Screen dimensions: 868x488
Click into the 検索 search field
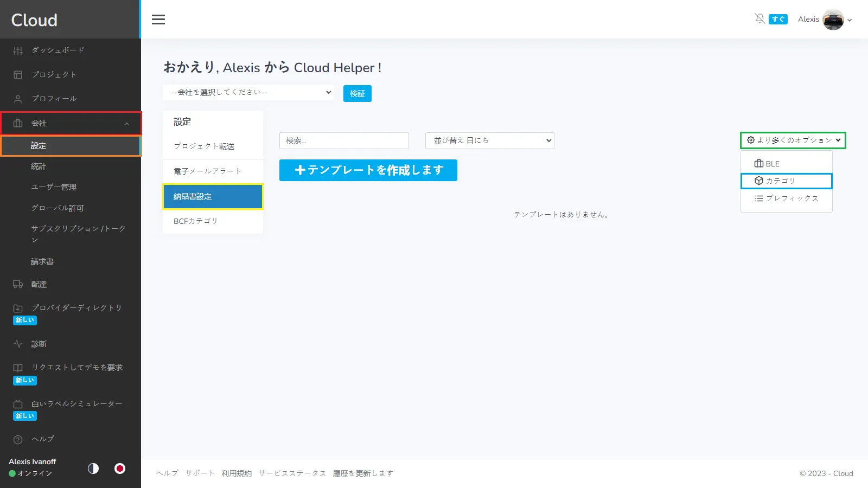[x=344, y=140]
